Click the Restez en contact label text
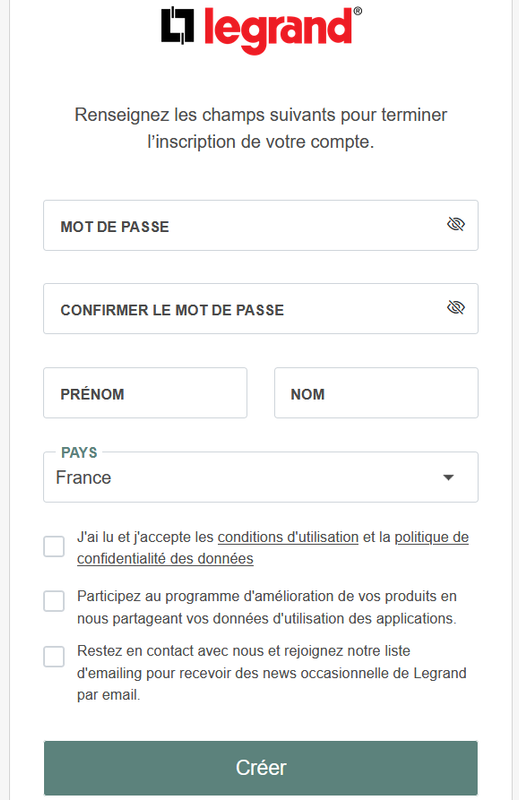This screenshot has width=519, height=800. click(271, 673)
